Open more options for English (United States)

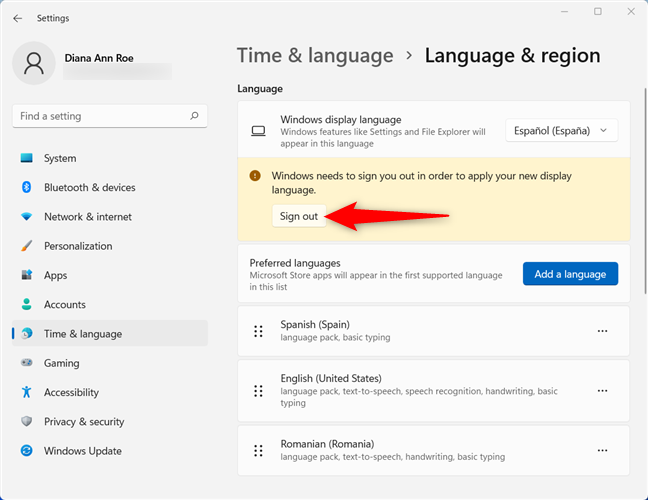tap(602, 391)
